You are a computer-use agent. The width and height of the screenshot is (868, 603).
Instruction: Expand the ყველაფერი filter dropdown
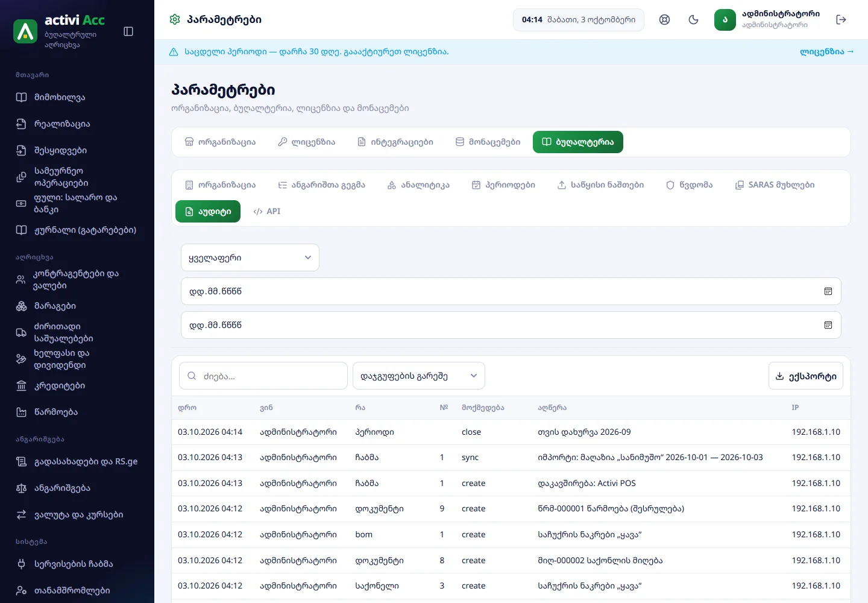click(250, 257)
